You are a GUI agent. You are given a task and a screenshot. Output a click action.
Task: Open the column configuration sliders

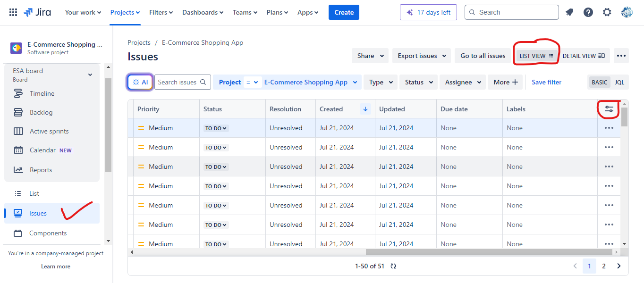point(608,108)
